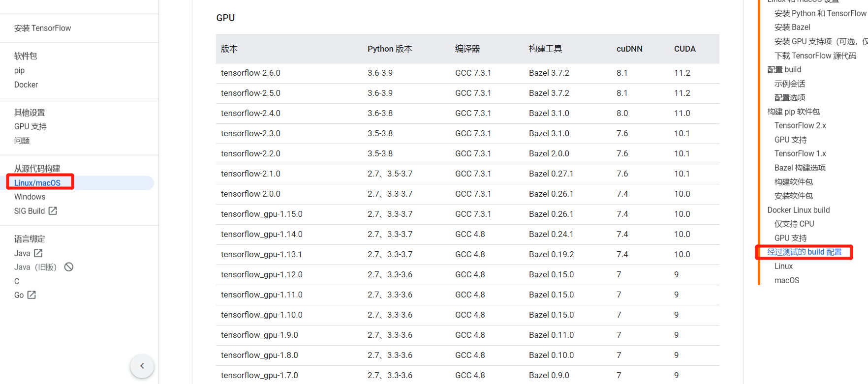Select the tensorflow-2.4.0 cell
868x384 pixels.
tap(250, 113)
